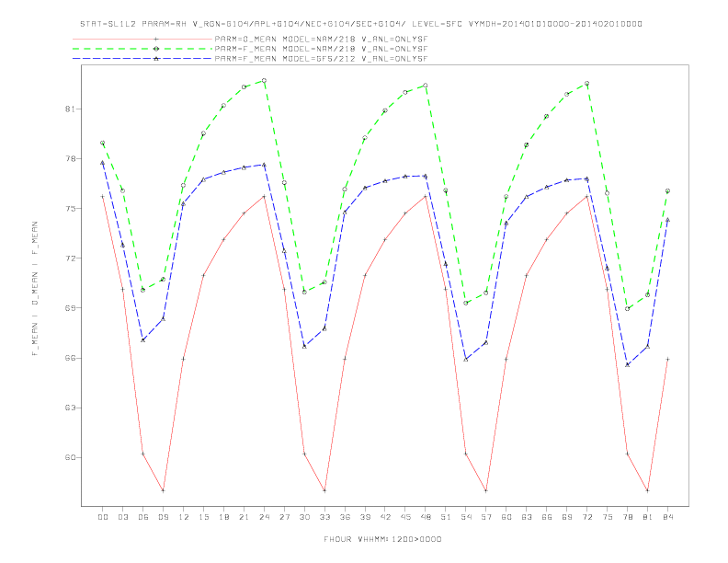Image resolution: width=728 pixels, height=563 pixels.
Task: Click x-axis tick label 09
Action: (x=163, y=517)
